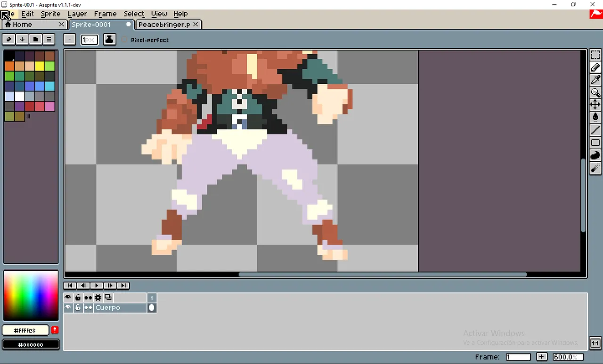This screenshot has height=364, width=603.
Task: Play the animation
Action: pyautogui.click(x=96, y=285)
